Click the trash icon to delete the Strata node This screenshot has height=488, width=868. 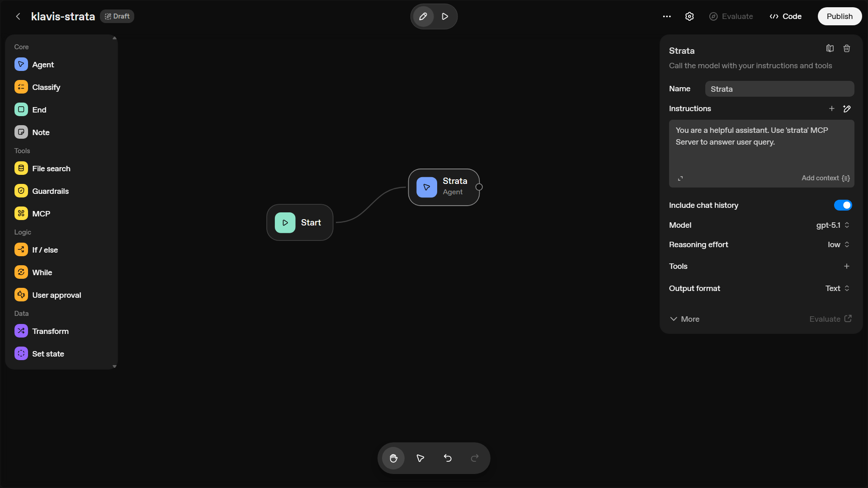pos(847,48)
